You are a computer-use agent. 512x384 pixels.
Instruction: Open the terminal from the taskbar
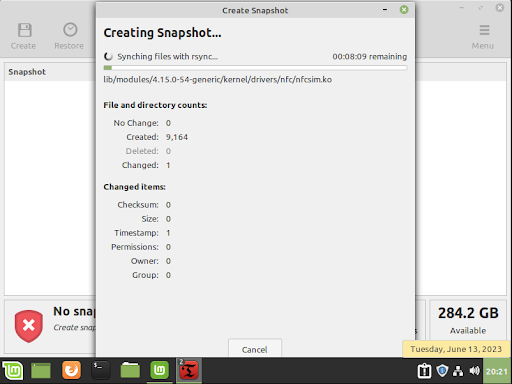click(x=101, y=370)
